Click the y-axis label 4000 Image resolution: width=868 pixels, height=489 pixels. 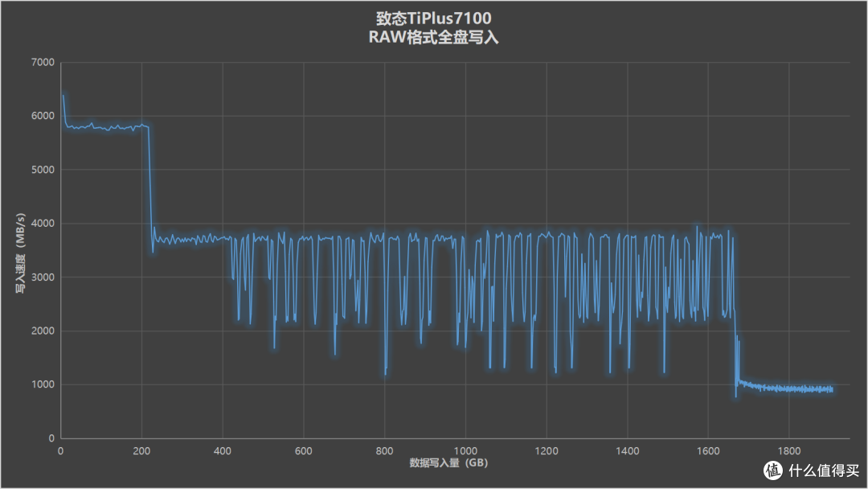click(x=43, y=224)
